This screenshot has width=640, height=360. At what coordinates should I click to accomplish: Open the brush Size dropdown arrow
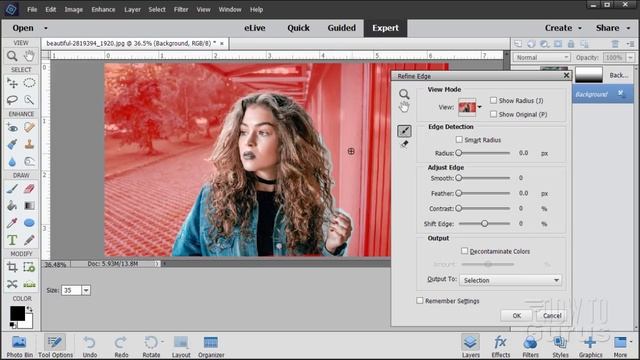tap(86, 290)
